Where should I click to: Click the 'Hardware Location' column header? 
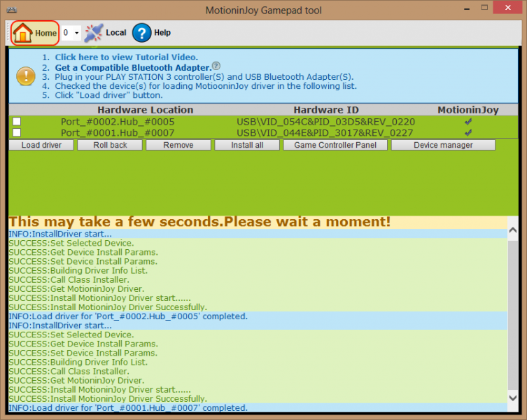(x=145, y=110)
